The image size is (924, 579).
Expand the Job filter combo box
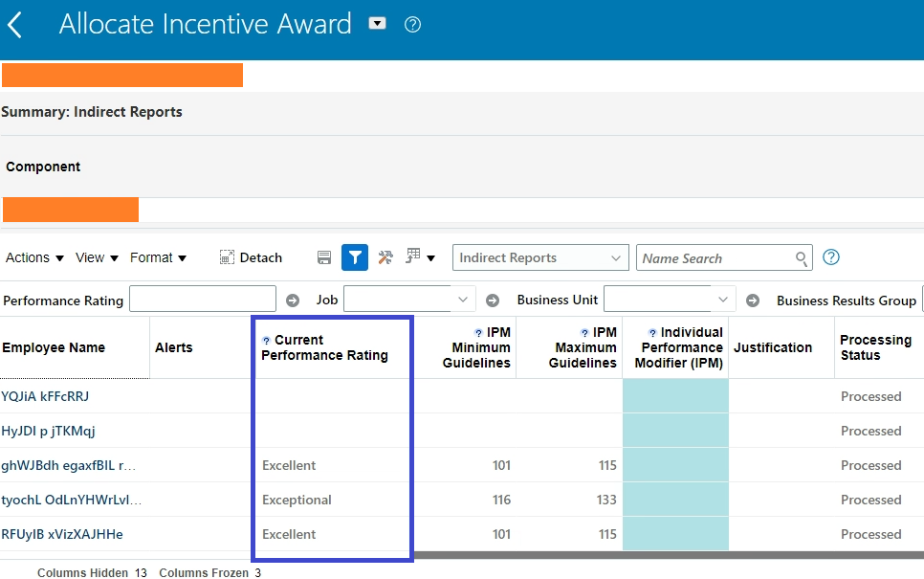tap(464, 300)
